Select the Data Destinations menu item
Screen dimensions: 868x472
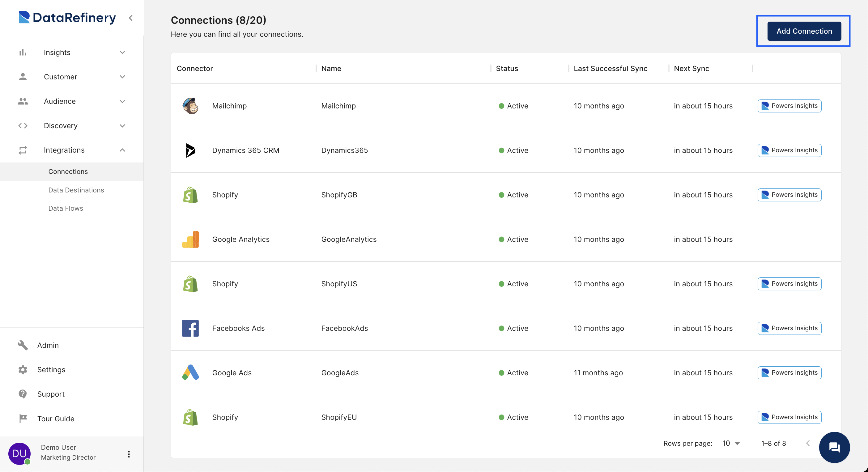(76, 189)
